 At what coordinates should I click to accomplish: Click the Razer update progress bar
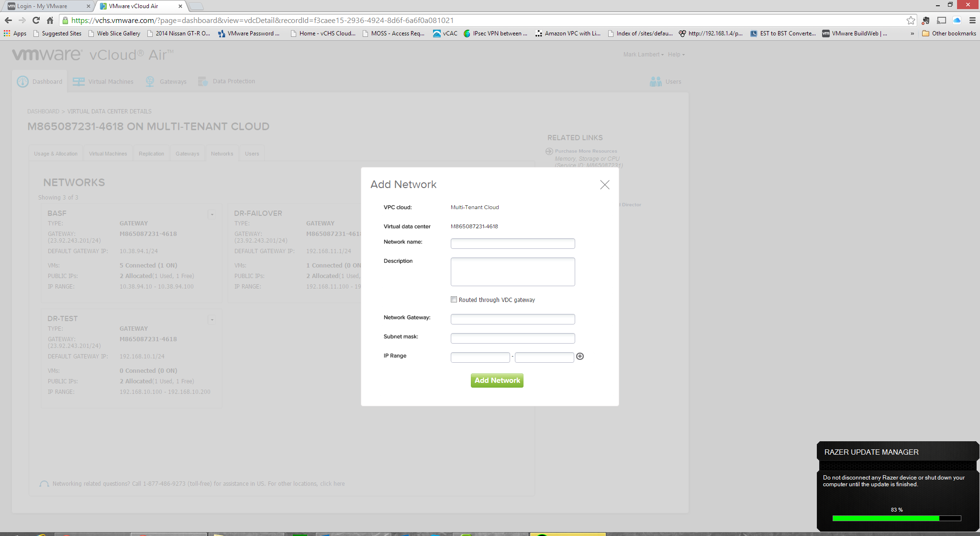coord(896,518)
